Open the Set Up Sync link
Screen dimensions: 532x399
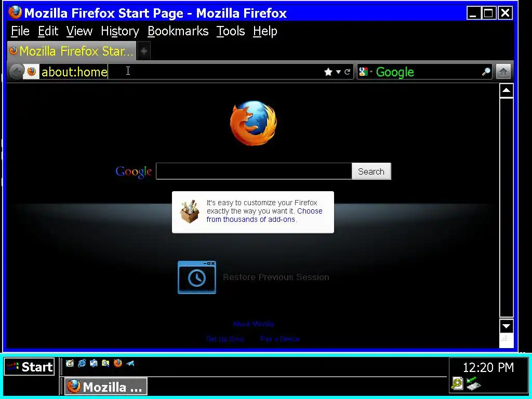click(225, 339)
